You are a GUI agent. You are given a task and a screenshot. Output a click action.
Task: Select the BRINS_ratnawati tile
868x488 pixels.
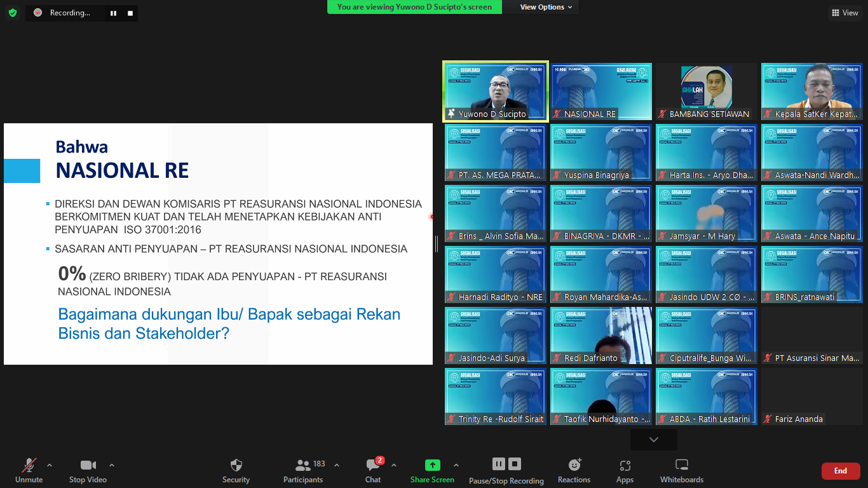click(x=812, y=274)
